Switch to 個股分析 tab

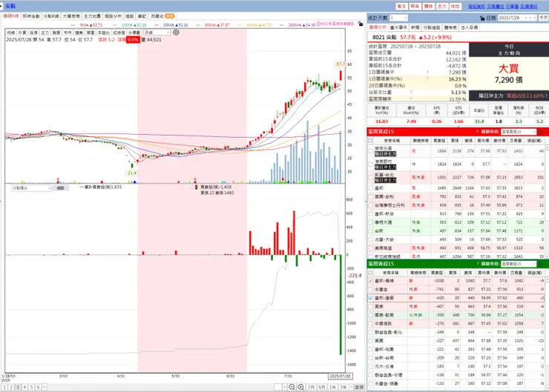point(113,16)
